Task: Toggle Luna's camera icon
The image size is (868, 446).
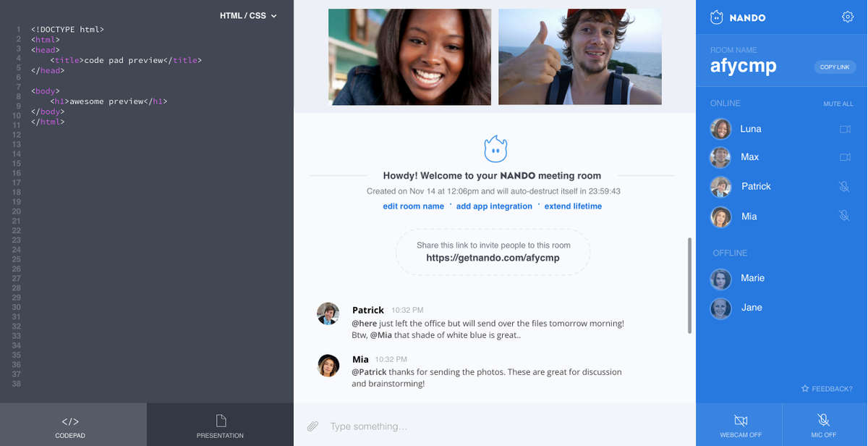Action: 844,129
